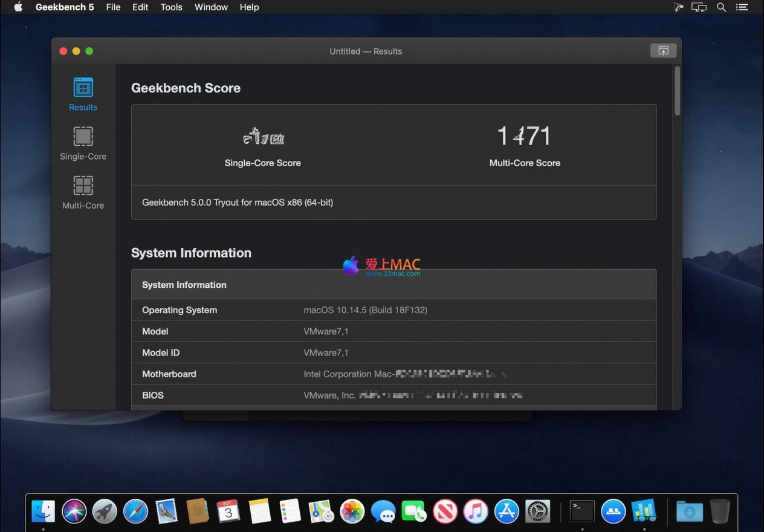Open Terminal from the dock
This screenshot has height=532, width=764.
583,511
